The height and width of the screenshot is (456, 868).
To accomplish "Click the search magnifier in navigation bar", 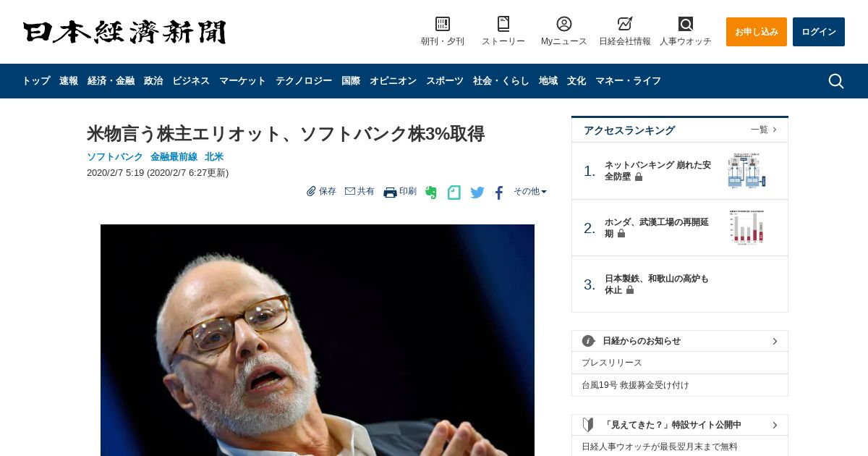I will (x=835, y=81).
